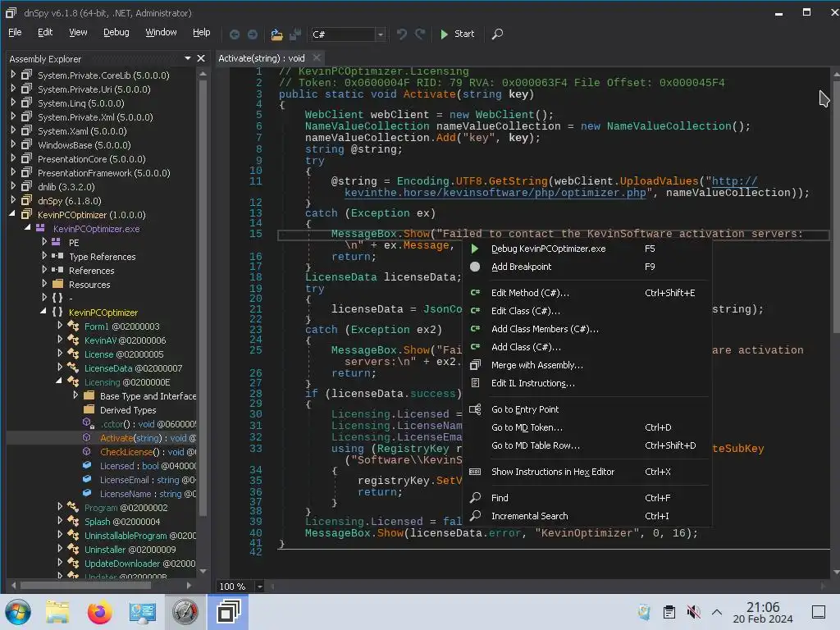Click the green Start debug button
Screen dimensions: 840x630
click(457, 34)
